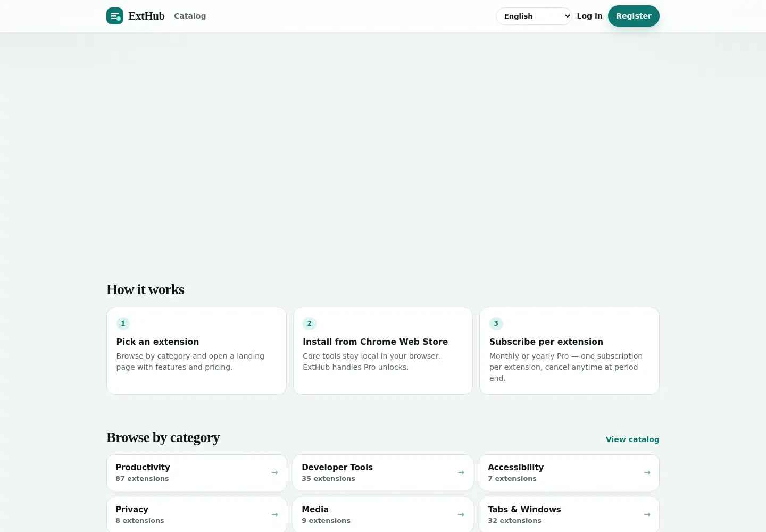
Task: Click the arrow on Productivity card
Action: [x=274, y=472]
